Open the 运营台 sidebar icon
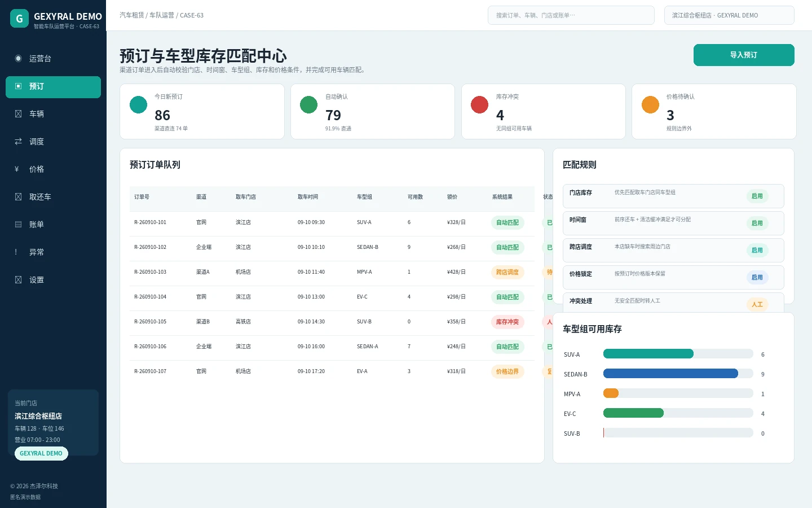Image resolution: width=812 pixels, height=508 pixels. point(18,59)
